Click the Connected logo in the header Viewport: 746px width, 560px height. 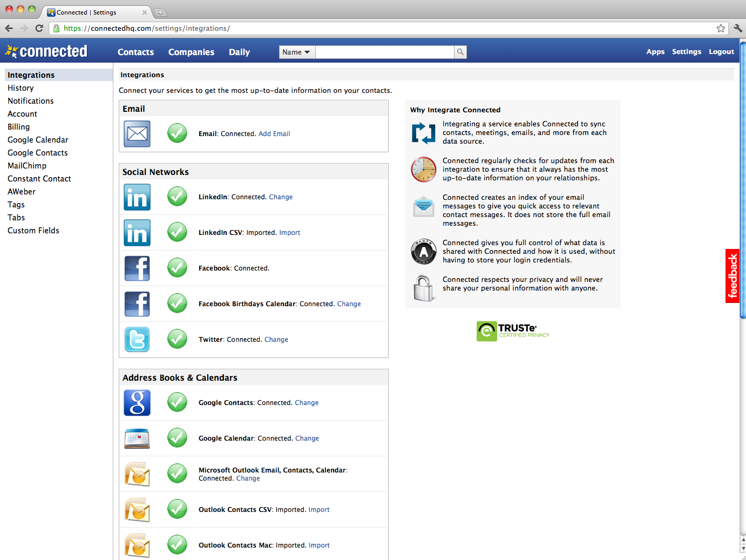coord(46,51)
